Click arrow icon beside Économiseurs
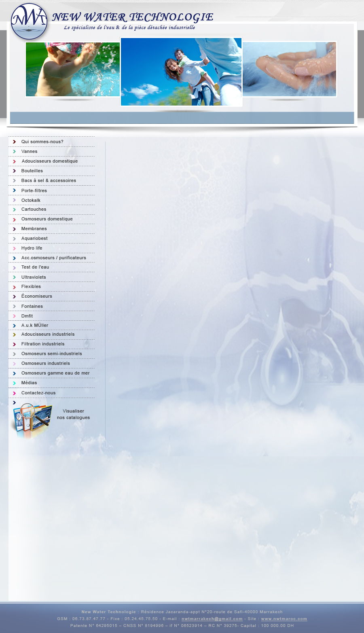The width and height of the screenshot is (364, 633). click(14, 296)
